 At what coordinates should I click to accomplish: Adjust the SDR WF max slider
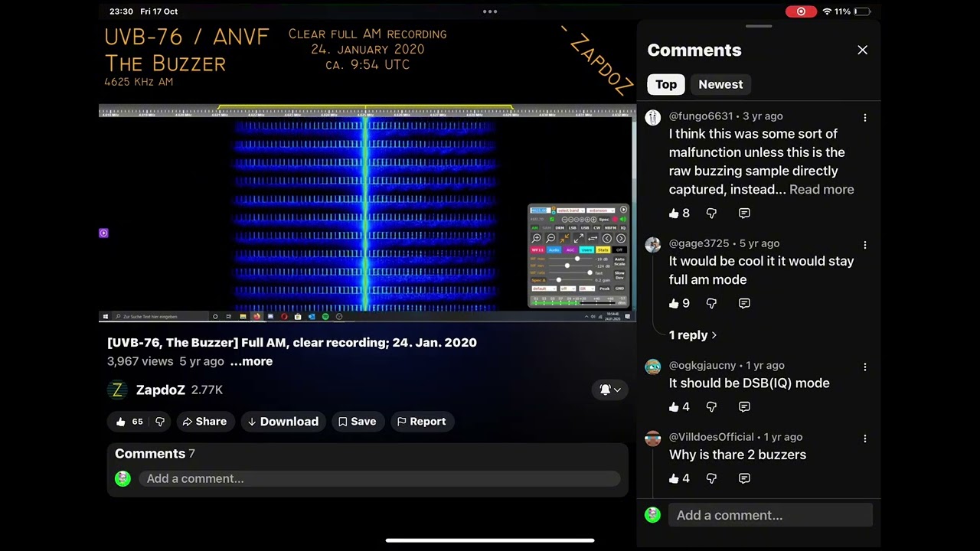pos(570,259)
